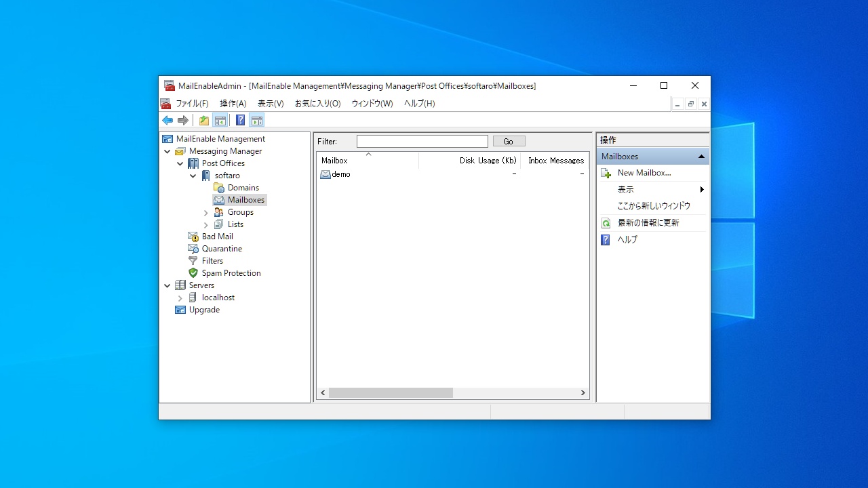The height and width of the screenshot is (488, 868).
Task: Collapse the Post Offices node
Action: pyautogui.click(x=180, y=163)
